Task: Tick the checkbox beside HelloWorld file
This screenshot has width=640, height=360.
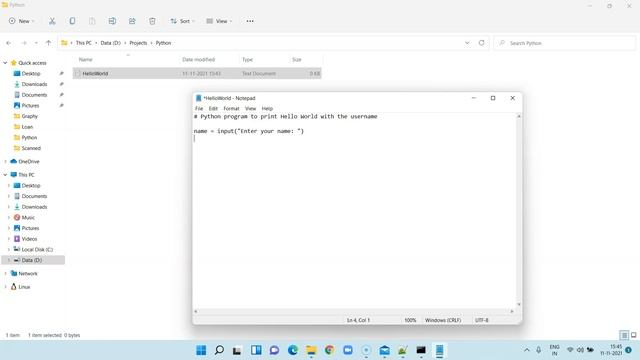Action: pyautogui.click(x=78, y=73)
